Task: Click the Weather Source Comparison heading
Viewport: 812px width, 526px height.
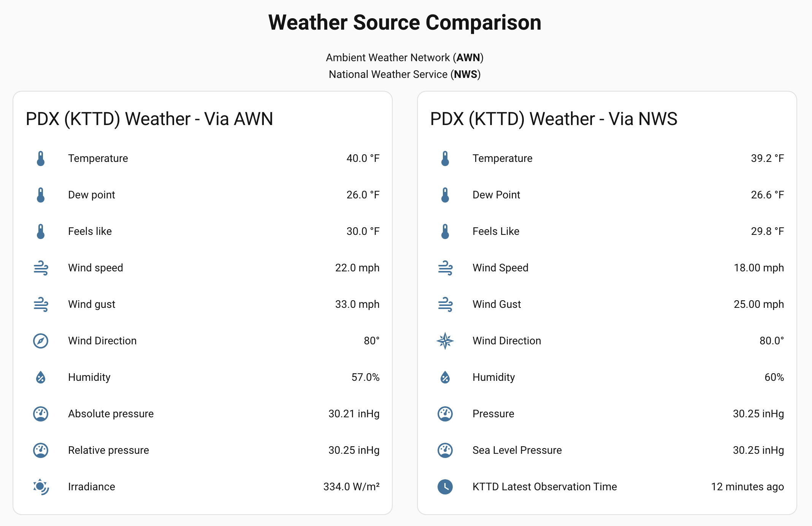Action: (405, 22)
